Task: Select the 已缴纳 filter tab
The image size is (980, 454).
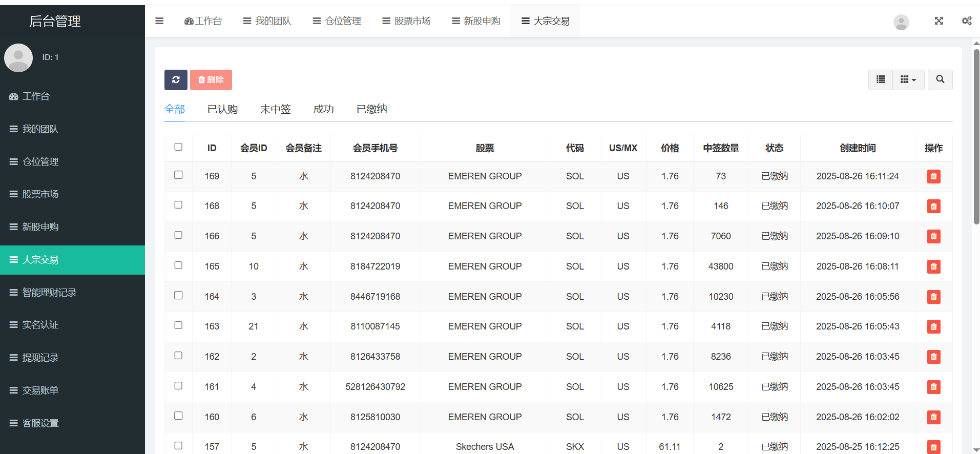Action: pyautogui.click(x=371, y=109)
